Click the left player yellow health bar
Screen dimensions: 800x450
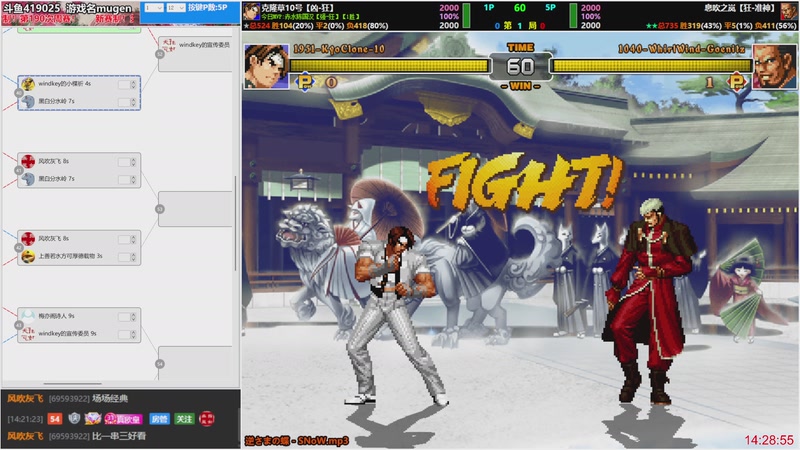point(389,65)
